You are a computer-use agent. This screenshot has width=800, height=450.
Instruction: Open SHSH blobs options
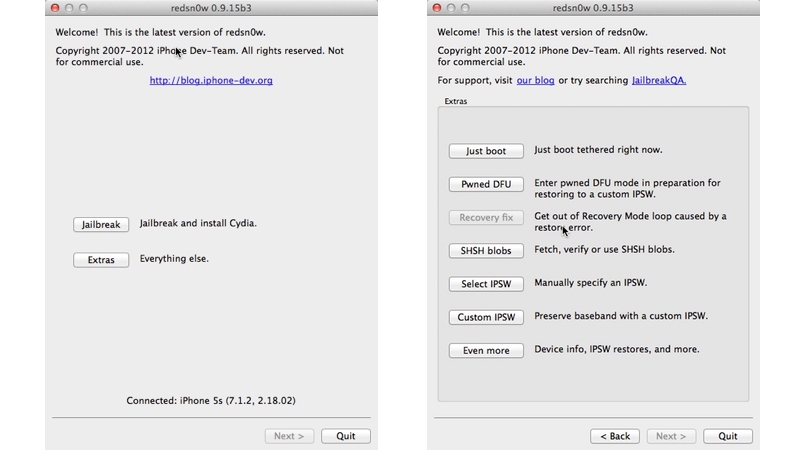click(486, 251)
